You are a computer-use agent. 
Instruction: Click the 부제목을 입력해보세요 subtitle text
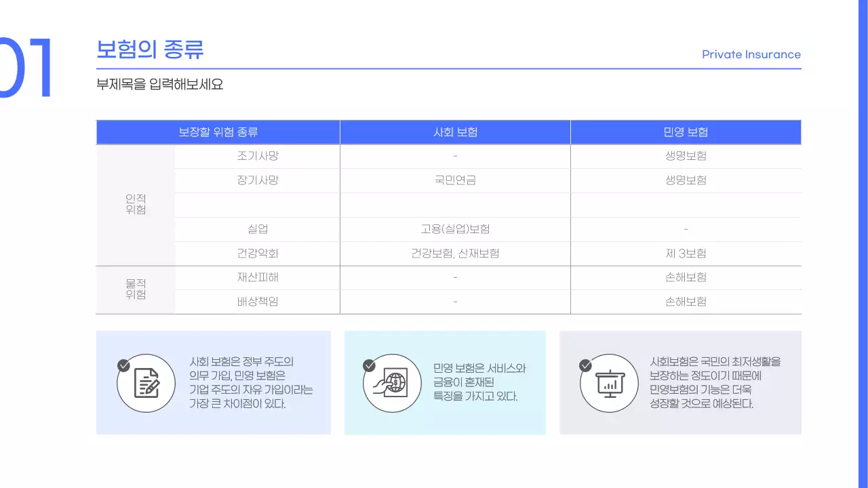click(161, 84)
